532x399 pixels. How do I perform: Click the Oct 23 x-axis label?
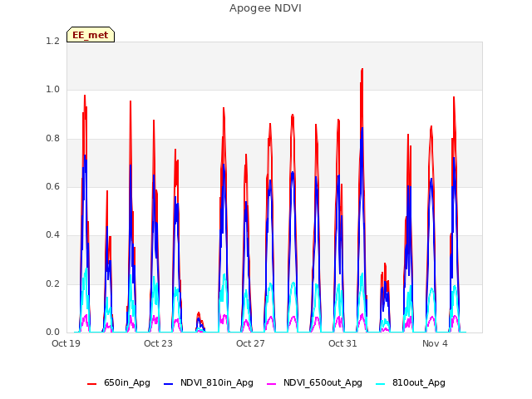coord(158,343)
